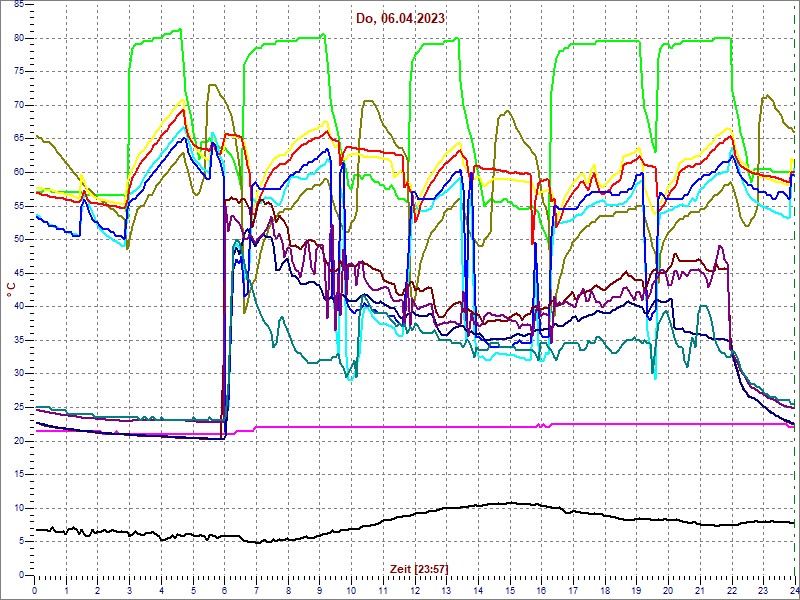Image resolution: width=800 pixels, height=600 pixels.
Task: Select the 75 tick label on temperature axis
Action: 18,72
